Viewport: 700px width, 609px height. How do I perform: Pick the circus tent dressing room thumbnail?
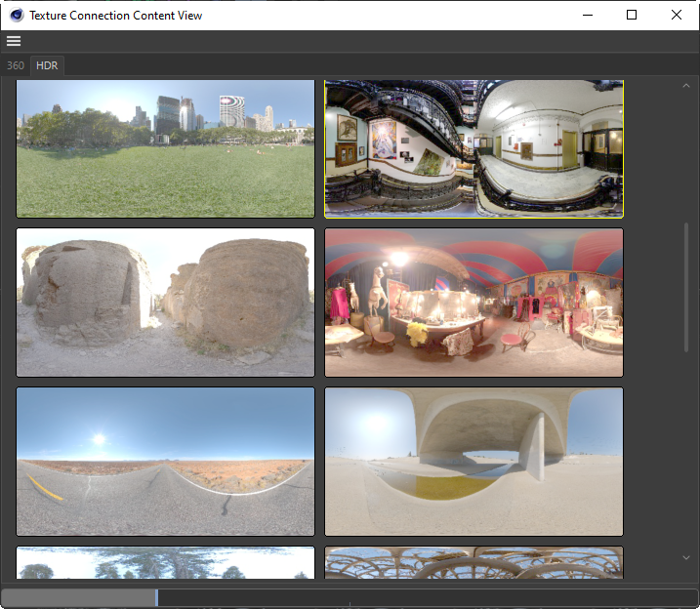(474, 303)
